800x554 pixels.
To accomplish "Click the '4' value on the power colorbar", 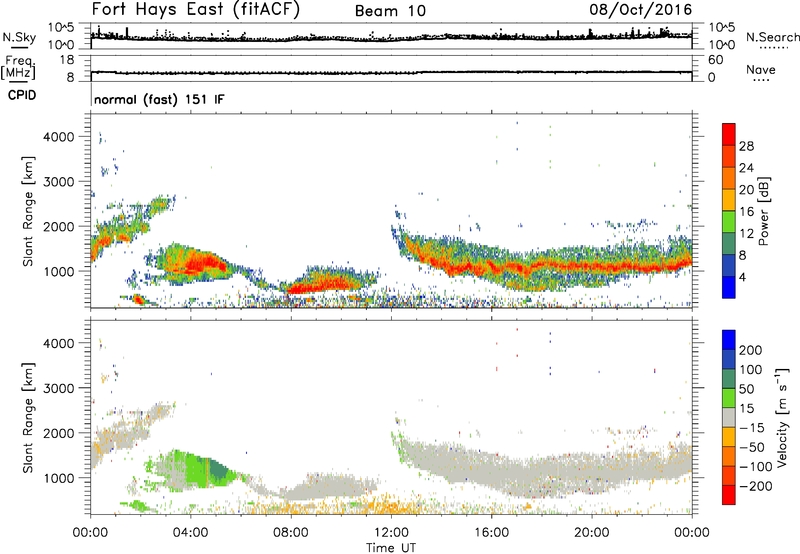I will pyautogui.click(x=742, y=277).
